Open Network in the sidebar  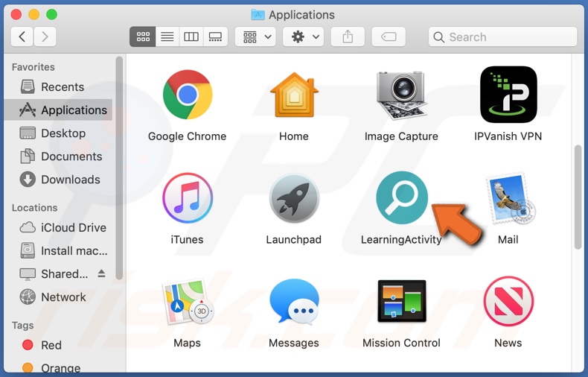point(58,297)
